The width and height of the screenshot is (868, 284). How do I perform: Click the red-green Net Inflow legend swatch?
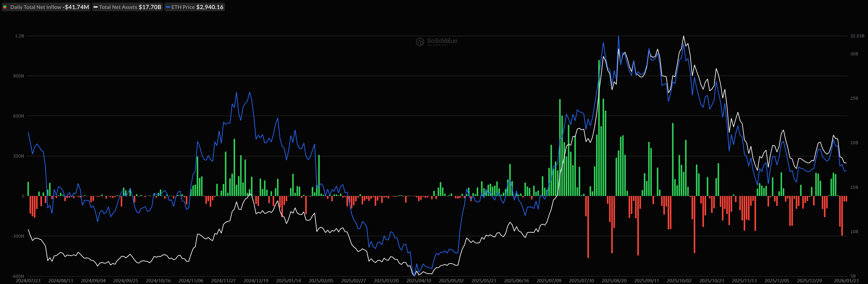tap(5, 7)
